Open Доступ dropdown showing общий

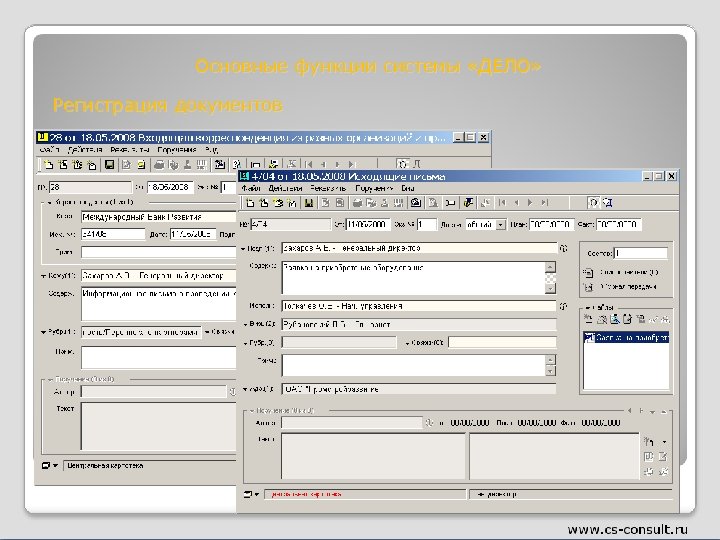tap(501, 225)
